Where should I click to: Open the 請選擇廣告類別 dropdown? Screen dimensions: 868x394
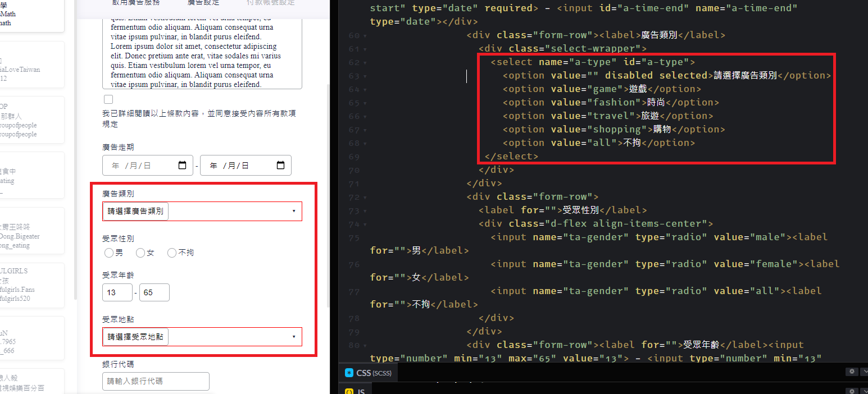click(x=202, y=212)
